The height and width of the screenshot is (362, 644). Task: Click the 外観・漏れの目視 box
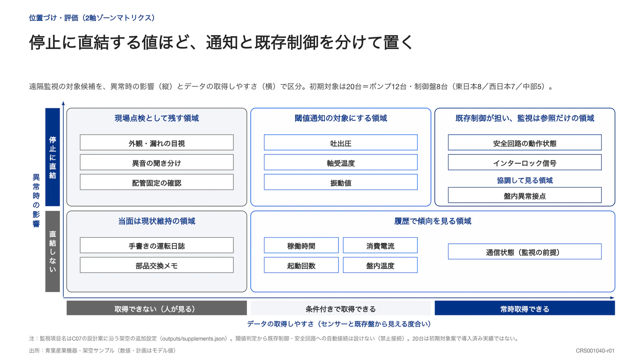pos(157,143)
